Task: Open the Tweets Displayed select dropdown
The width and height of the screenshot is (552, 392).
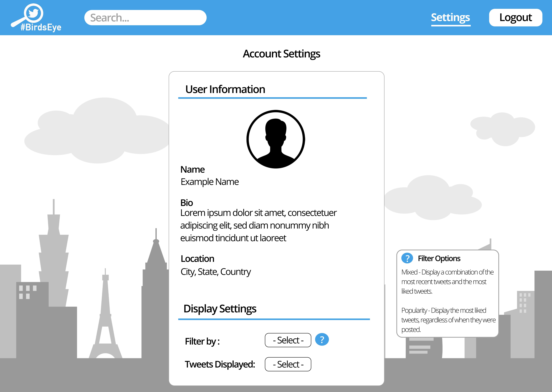Action: [x=288, y=364]
